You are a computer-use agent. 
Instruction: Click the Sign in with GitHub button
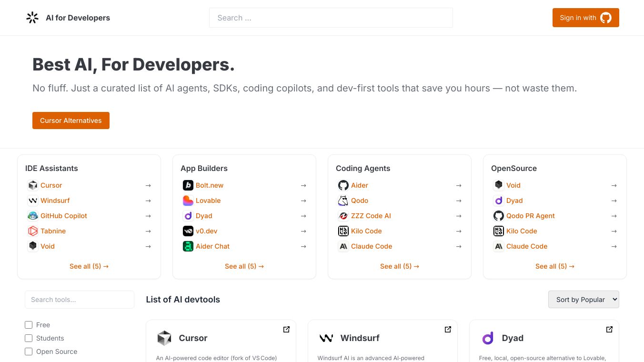(x=586, y=18)
